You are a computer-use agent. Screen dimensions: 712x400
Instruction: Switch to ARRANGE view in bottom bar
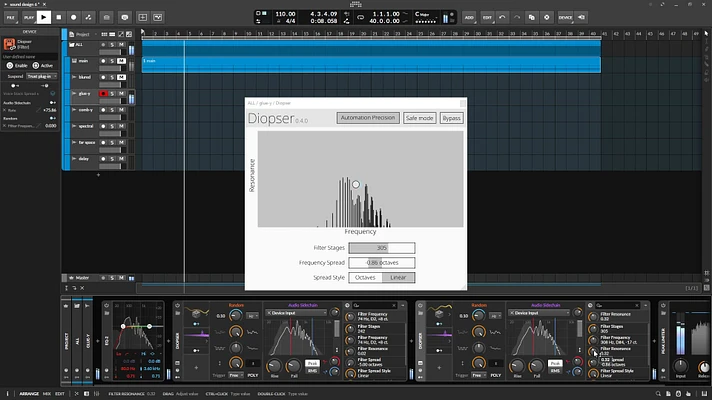point(29,394)
